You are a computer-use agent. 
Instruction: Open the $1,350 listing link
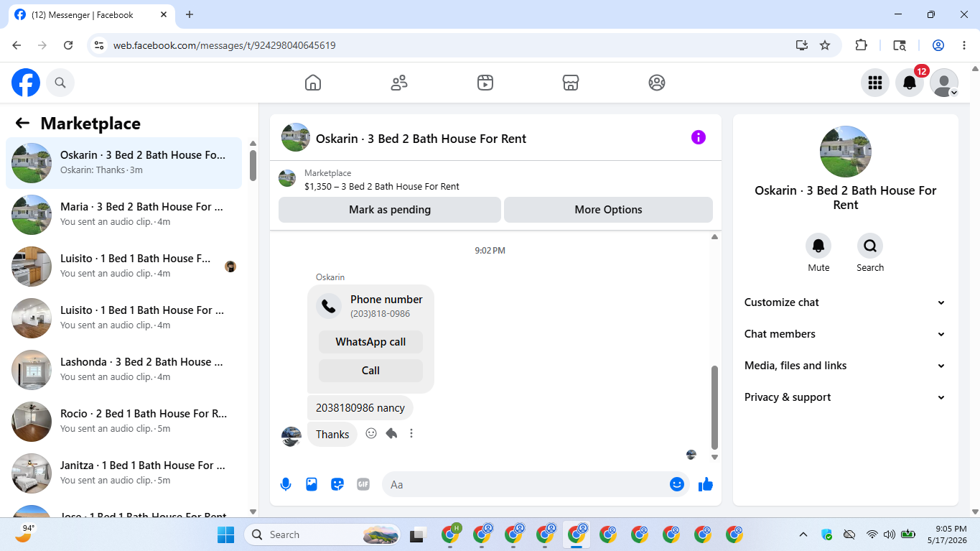click(x=382, y=186)
